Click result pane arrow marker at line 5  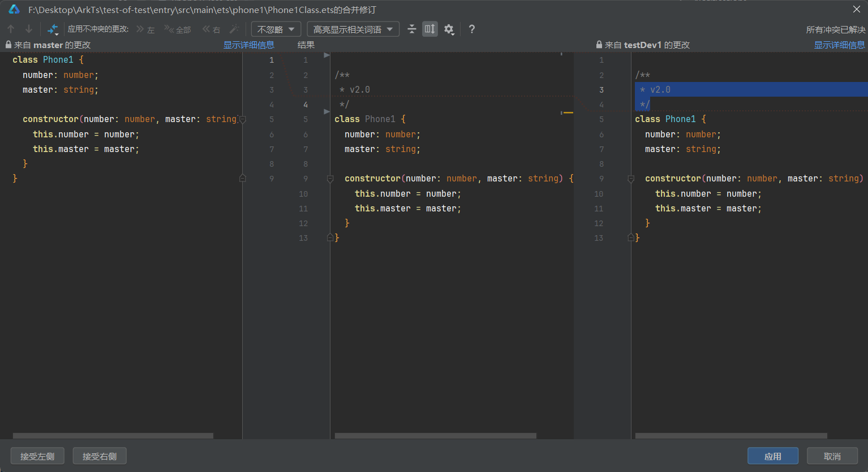(326, 112)
